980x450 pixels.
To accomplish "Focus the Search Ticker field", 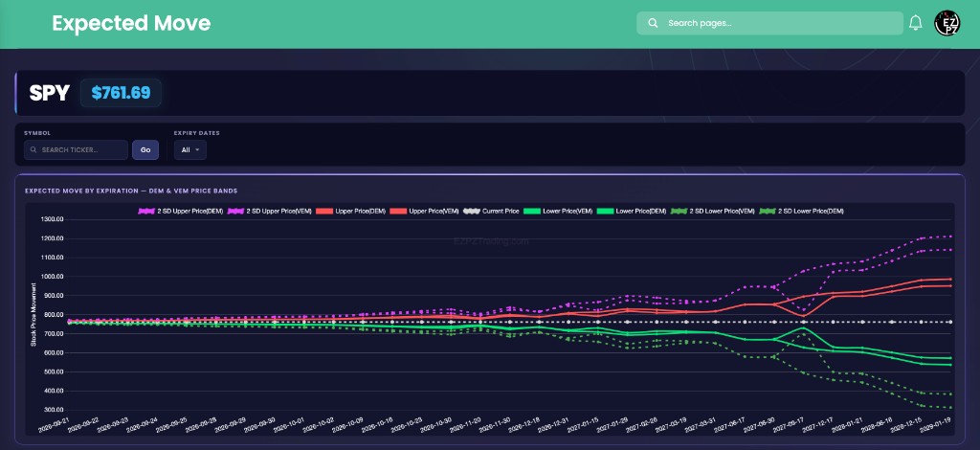I will [x=77, y=150].
